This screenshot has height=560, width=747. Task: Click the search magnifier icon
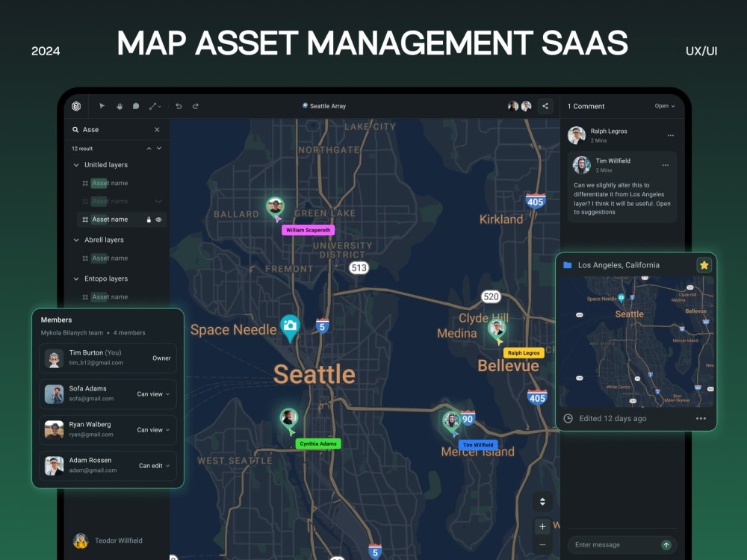(x=75, y=129)
